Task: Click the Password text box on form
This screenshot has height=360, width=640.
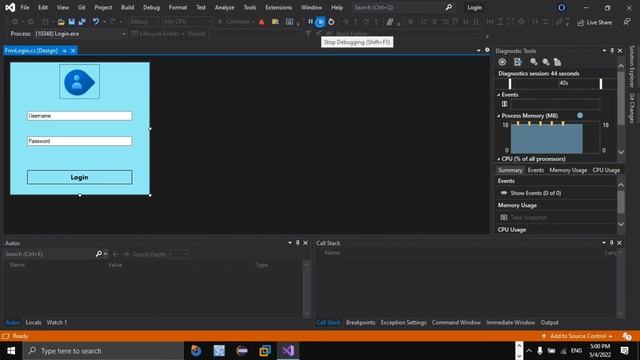Action: [80, 141]
